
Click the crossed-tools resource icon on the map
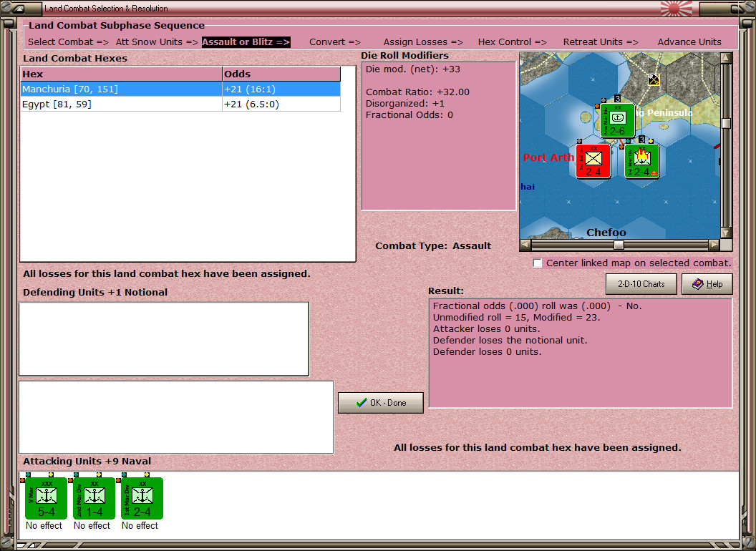tap(654, 79)
